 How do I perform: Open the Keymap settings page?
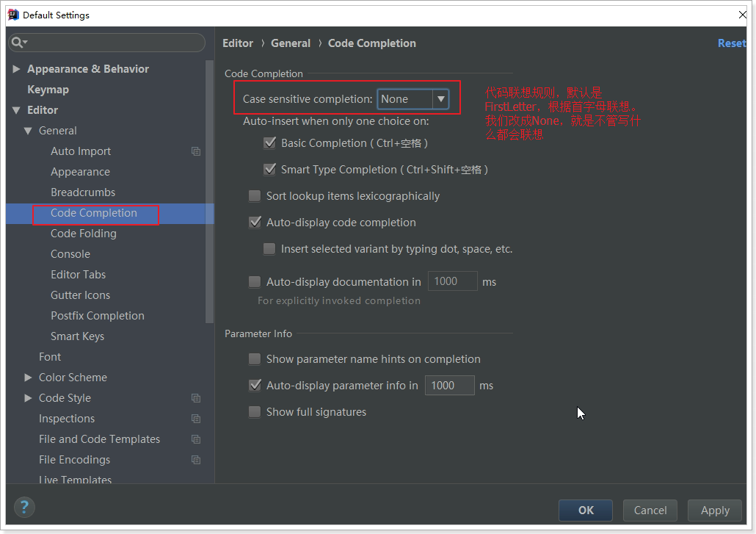pyautogui.click(x=48, y=90)
